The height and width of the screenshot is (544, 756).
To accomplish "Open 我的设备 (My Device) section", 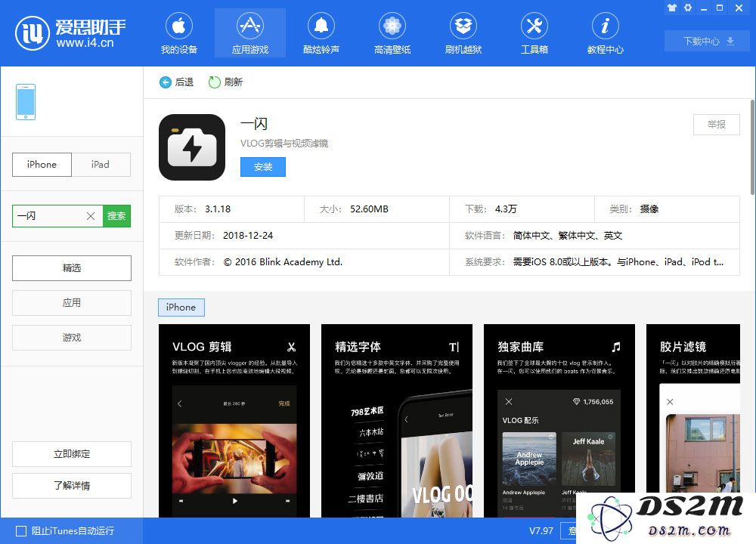I will (179, 32).
